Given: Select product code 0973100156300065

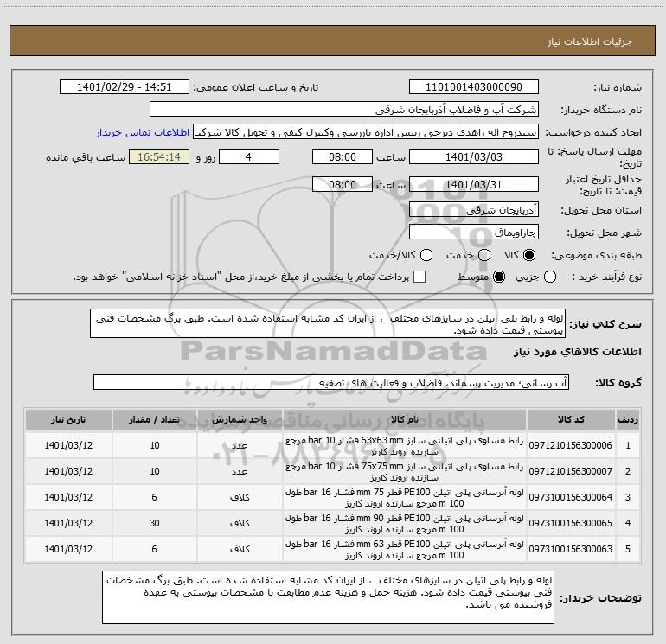Looking at the screenshot, I should coord(571,523).
